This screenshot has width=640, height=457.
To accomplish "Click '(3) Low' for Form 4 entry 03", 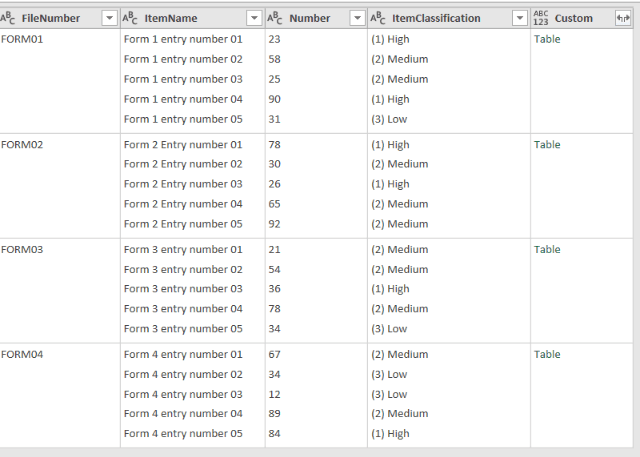I will [389, 395].
